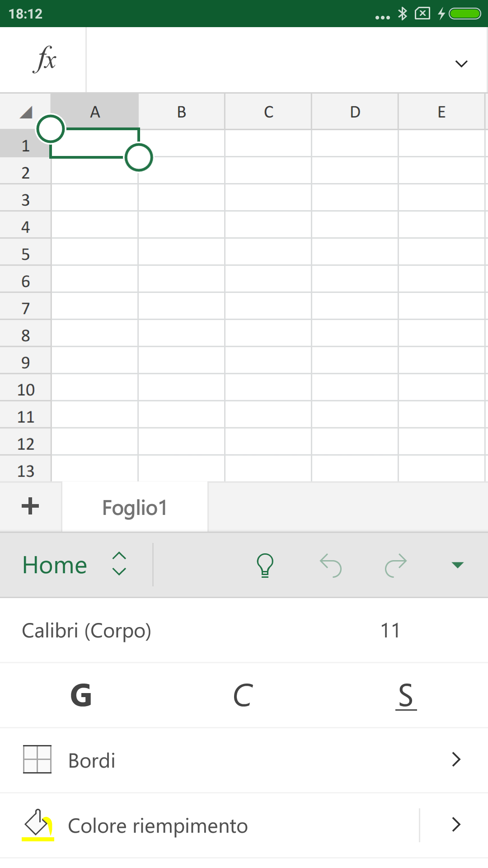
Task: Click the fill color bucket icon
Action: (38, 825)
